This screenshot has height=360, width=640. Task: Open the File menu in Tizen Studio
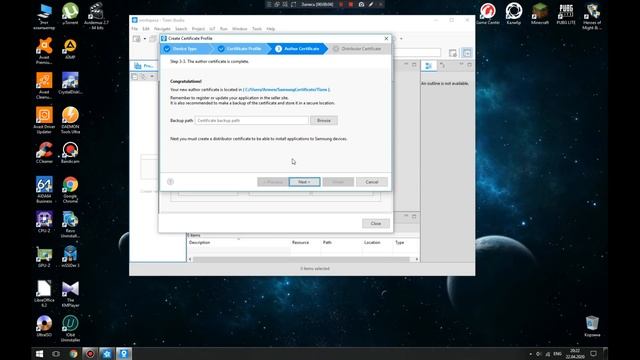135,29
